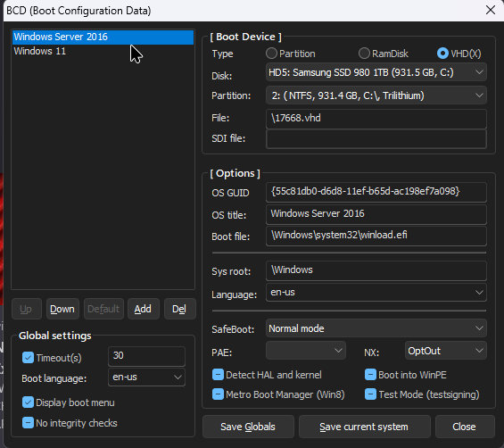Viewport: 504px width, 448px height.
Task: Open the Disk dropdown list
Action: tap(376, 72)
